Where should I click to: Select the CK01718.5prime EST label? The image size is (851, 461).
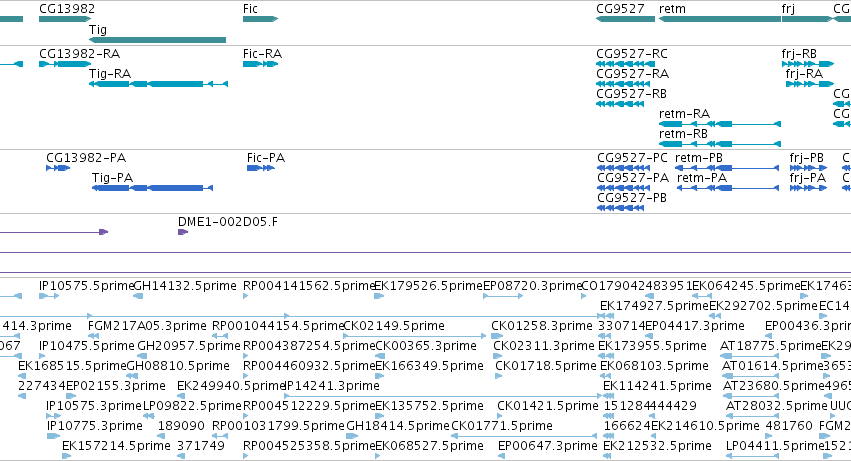coord(545,366)
